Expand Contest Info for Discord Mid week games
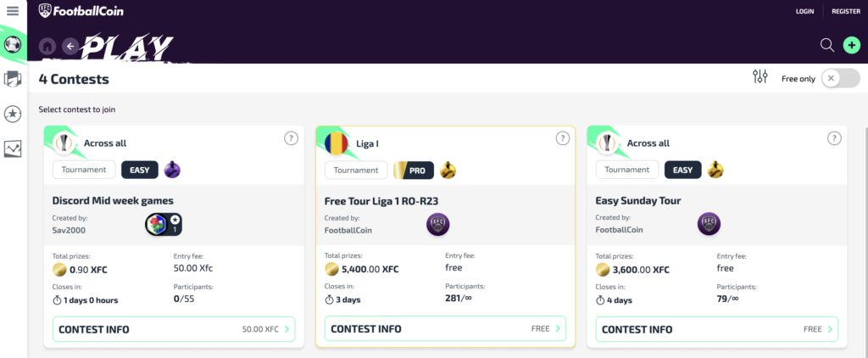This screenshot has width=868, height=358. coord(174,329)
